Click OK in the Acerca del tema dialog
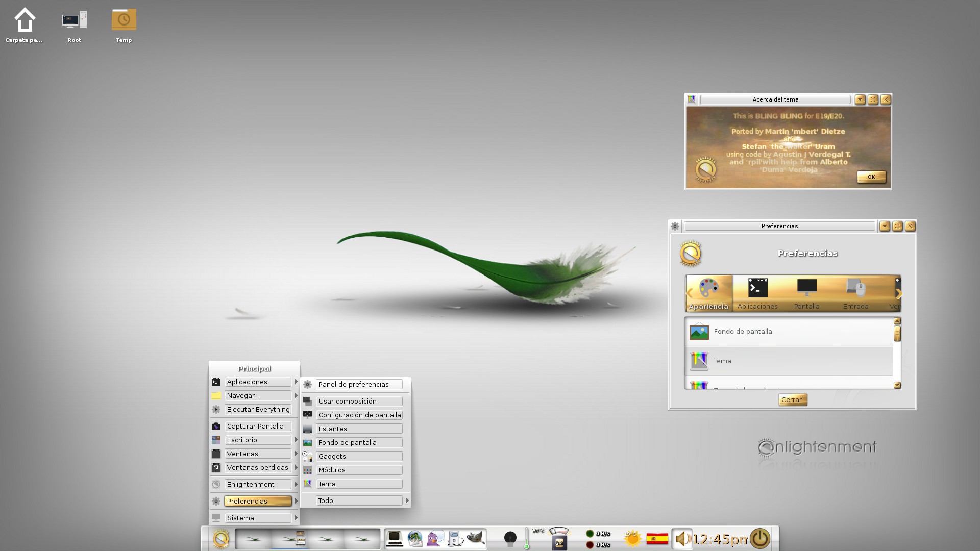Screen dimensions: 980x551 click(x=871, y=177)
